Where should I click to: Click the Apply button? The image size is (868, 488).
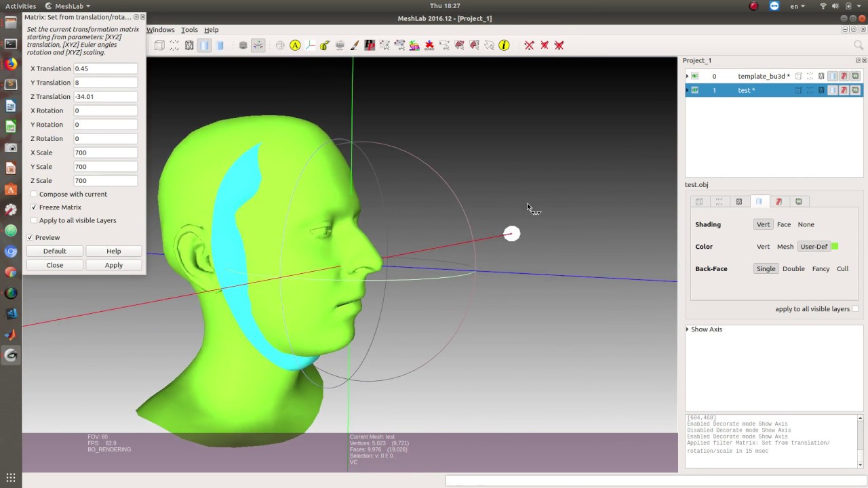114,265
